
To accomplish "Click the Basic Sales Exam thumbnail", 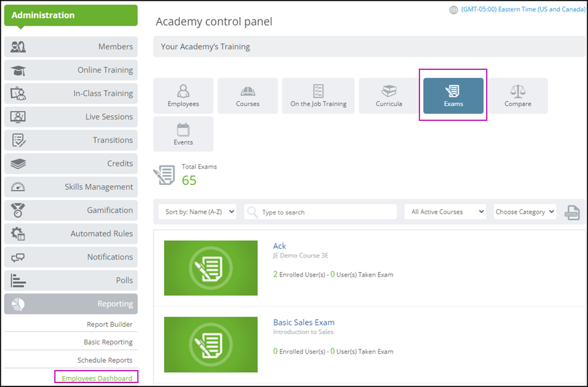I will click(211, 345).
